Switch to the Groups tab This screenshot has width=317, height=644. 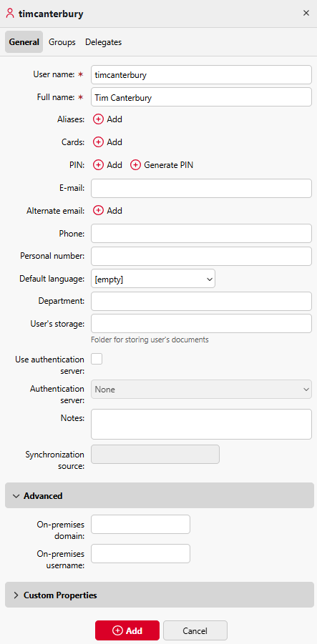click(x=62, y=42)
